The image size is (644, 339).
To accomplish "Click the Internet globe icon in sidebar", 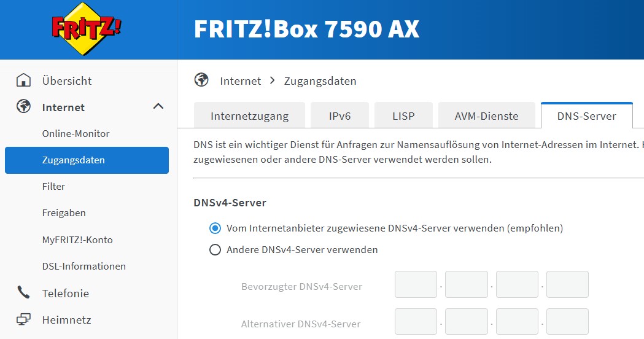I will click(x=23, y=106).
